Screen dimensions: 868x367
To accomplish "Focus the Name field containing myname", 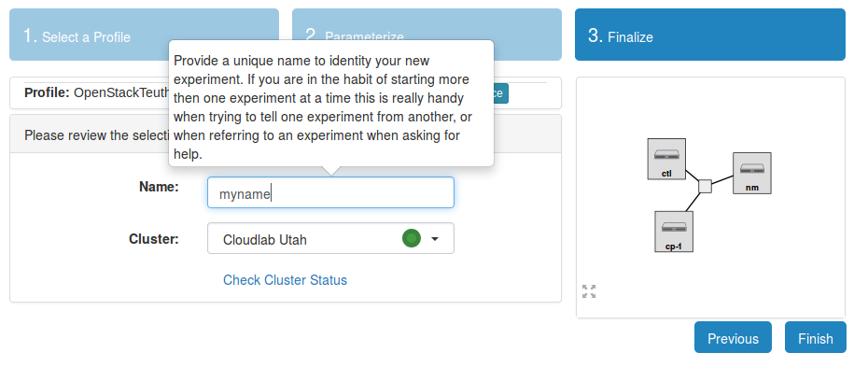I will 330,192.
